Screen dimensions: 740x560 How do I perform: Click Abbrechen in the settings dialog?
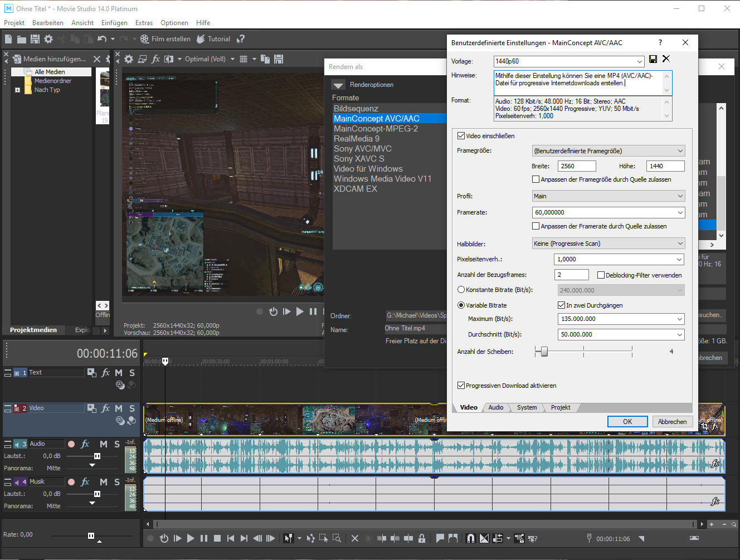point(673,421)
